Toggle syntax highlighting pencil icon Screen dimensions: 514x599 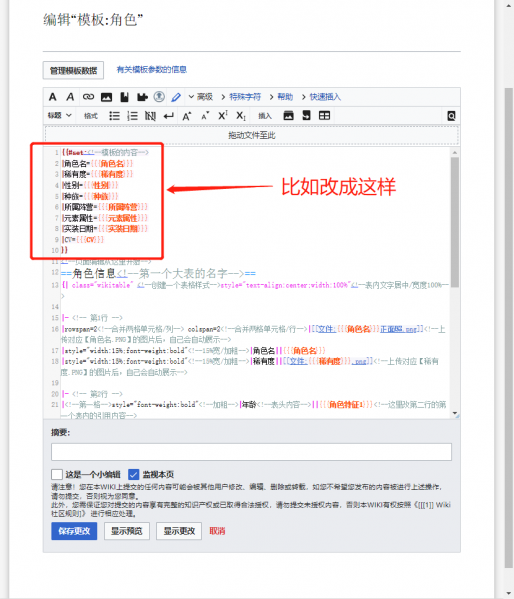coord(176,97)
